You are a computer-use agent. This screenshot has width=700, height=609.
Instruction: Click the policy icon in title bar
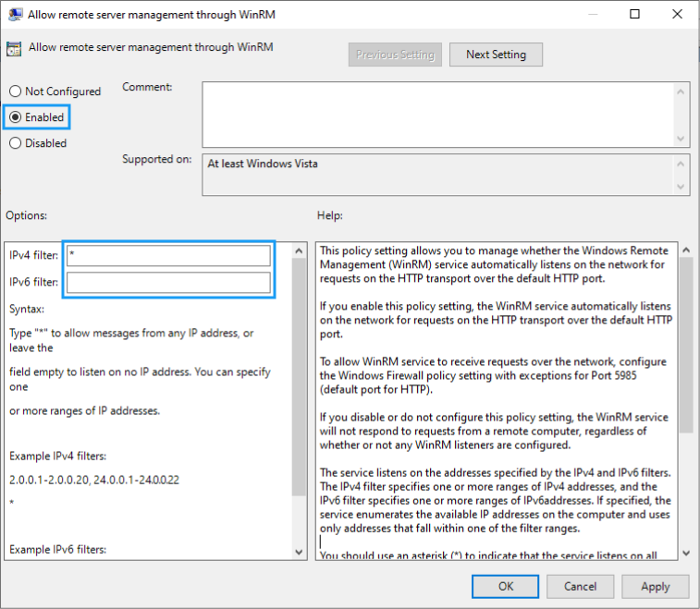[x=14, y=15]
